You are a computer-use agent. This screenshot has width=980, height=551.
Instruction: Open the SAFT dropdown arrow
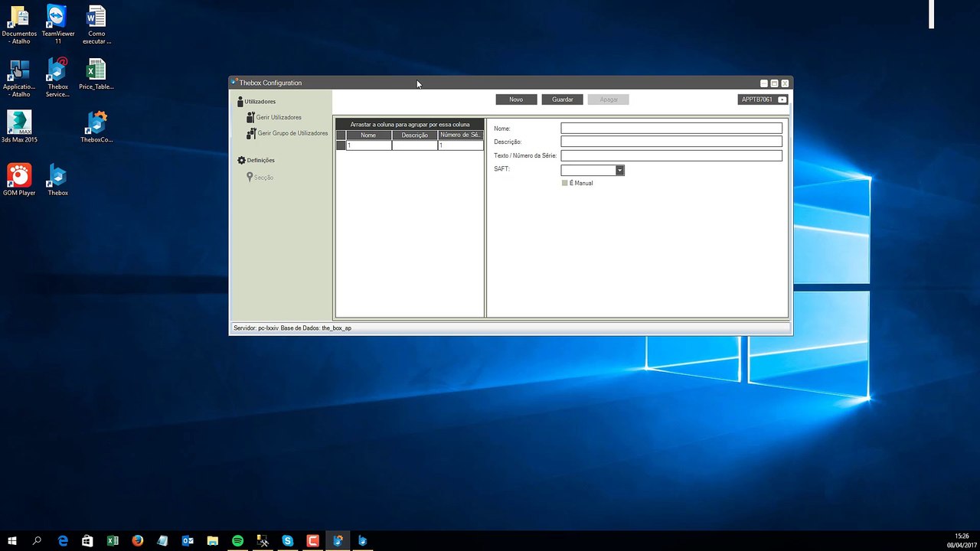[620, 170]
